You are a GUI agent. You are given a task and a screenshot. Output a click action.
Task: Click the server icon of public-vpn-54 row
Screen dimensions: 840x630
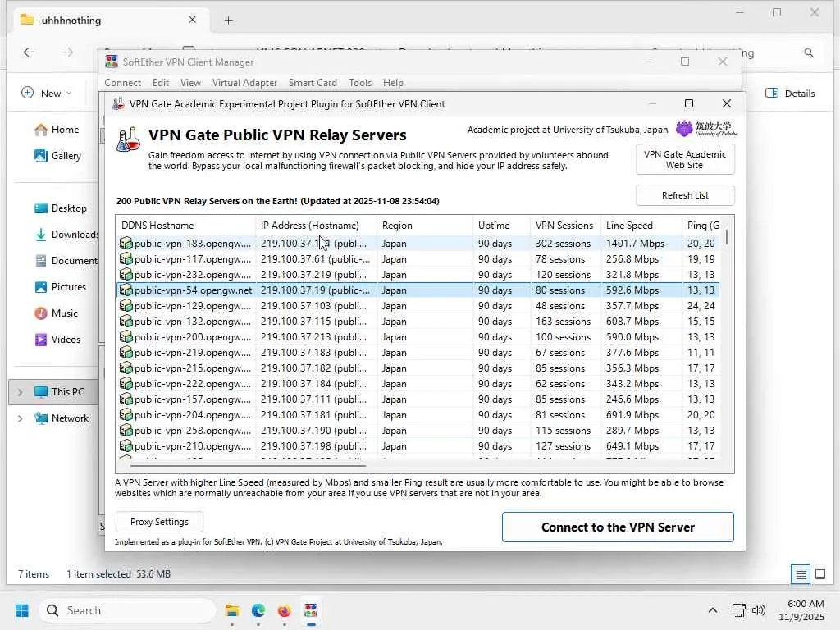pyautogui.click(x=126, y=290)
